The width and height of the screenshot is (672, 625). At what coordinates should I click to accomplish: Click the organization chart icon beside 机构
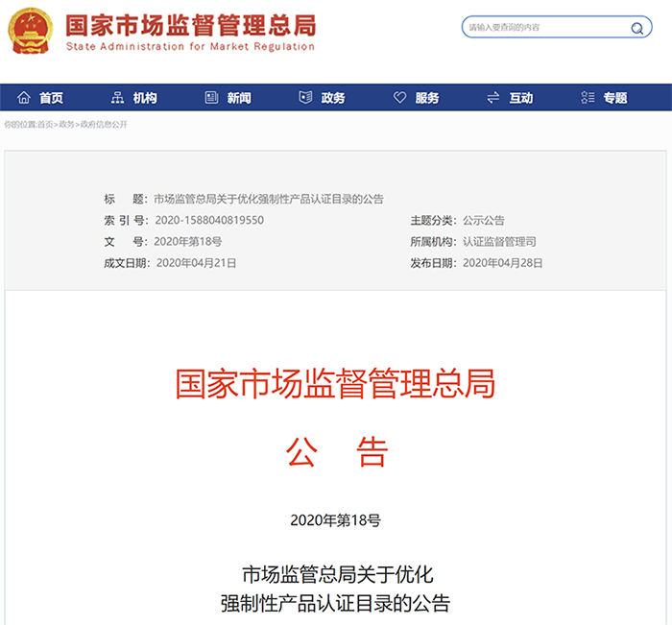click(117, 98)
